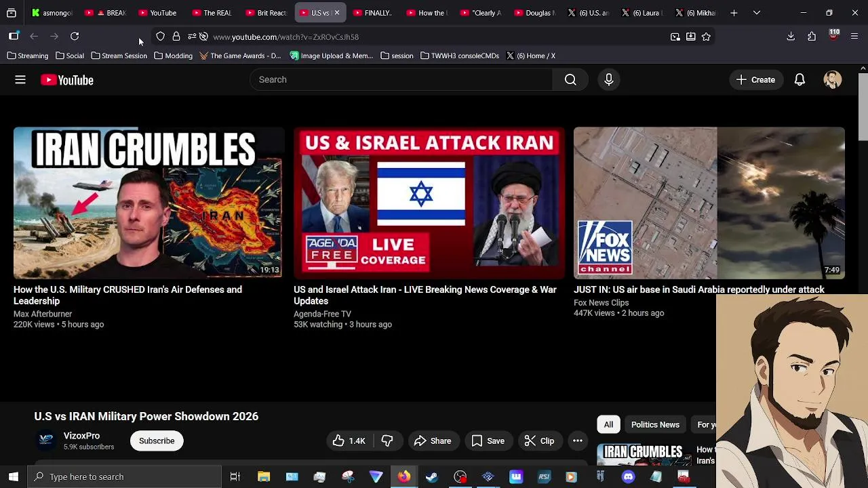Image resolution: width=868 pixels, height=488 pixels.
Task: Open the Image Upload & Mem... bookmark
Action: pyautogui.click(x=331, y=56)
